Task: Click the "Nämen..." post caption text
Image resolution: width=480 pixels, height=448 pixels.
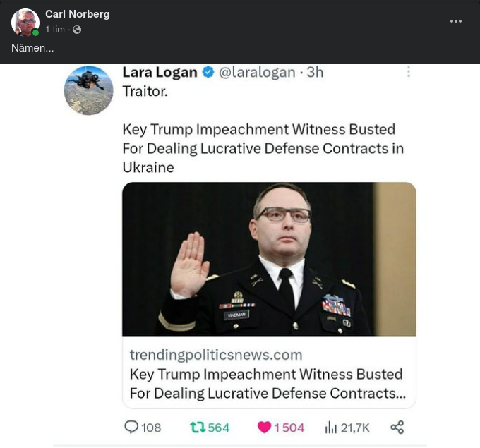Action: point(32,48)
